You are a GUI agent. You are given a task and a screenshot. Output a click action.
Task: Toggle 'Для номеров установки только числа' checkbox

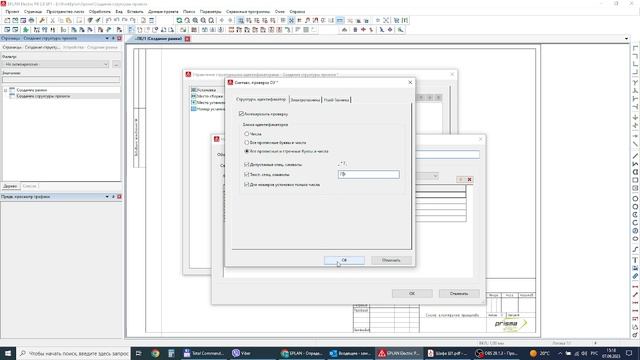click(247, 184)
